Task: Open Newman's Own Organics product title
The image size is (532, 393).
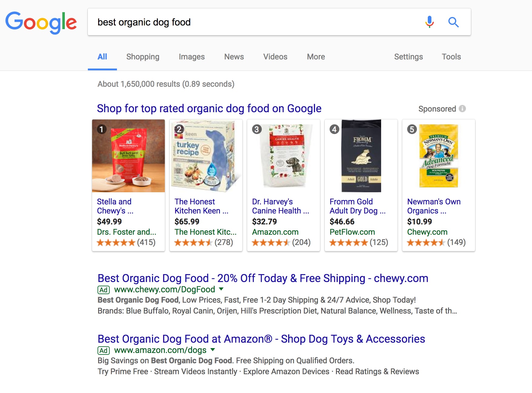Action: pyautogui.click(x=434, y=206)
